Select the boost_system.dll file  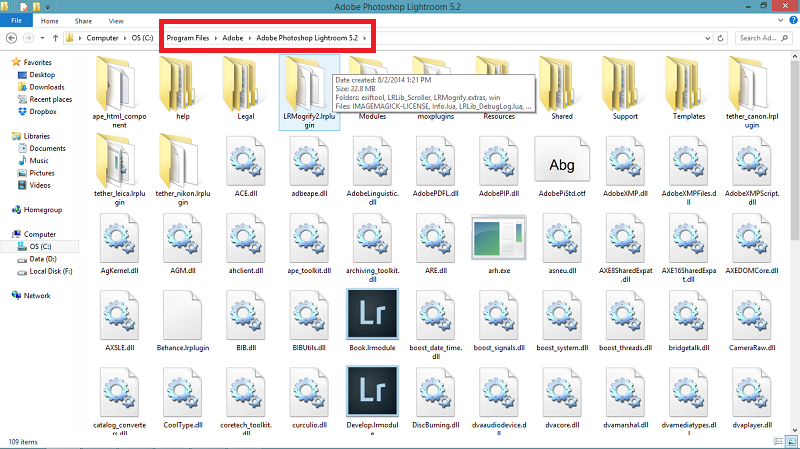click(562, 320)
